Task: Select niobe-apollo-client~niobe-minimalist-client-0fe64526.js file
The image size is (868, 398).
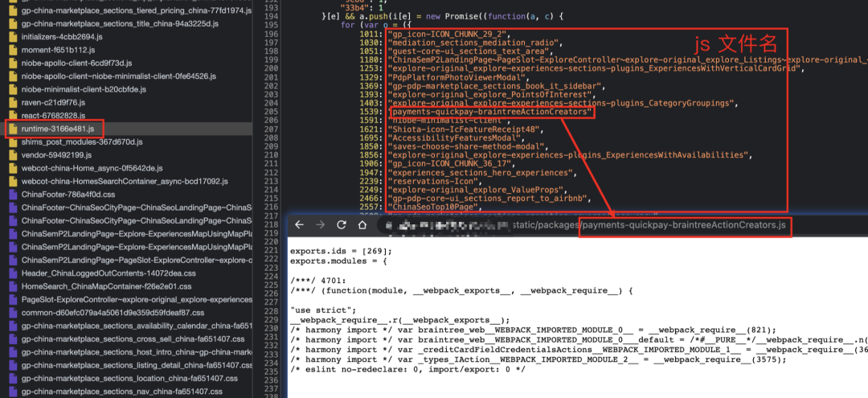Action: [118, 76]
